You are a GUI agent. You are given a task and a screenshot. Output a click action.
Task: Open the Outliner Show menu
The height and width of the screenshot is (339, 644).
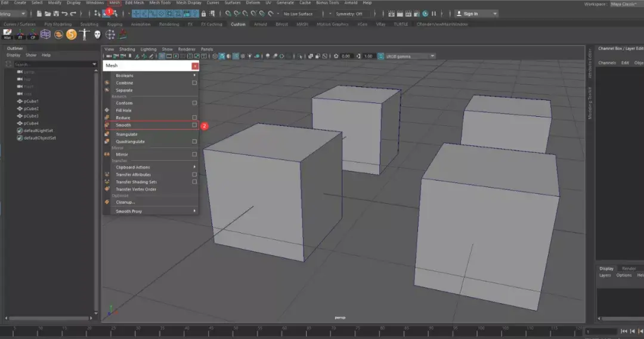(31, 55)
